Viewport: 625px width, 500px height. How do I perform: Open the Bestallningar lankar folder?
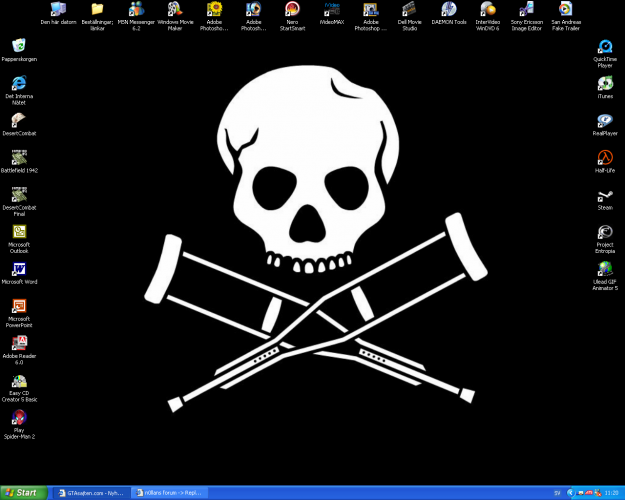tap(97, 10)
